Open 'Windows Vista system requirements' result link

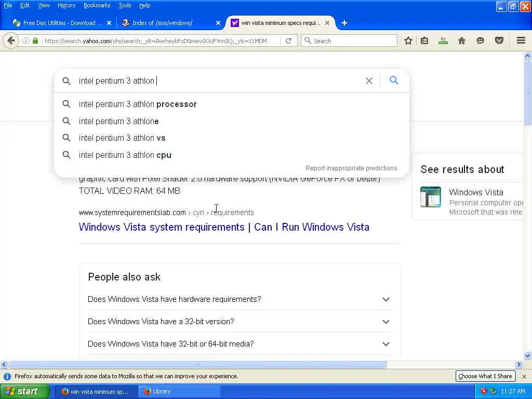tap(224, 227)
